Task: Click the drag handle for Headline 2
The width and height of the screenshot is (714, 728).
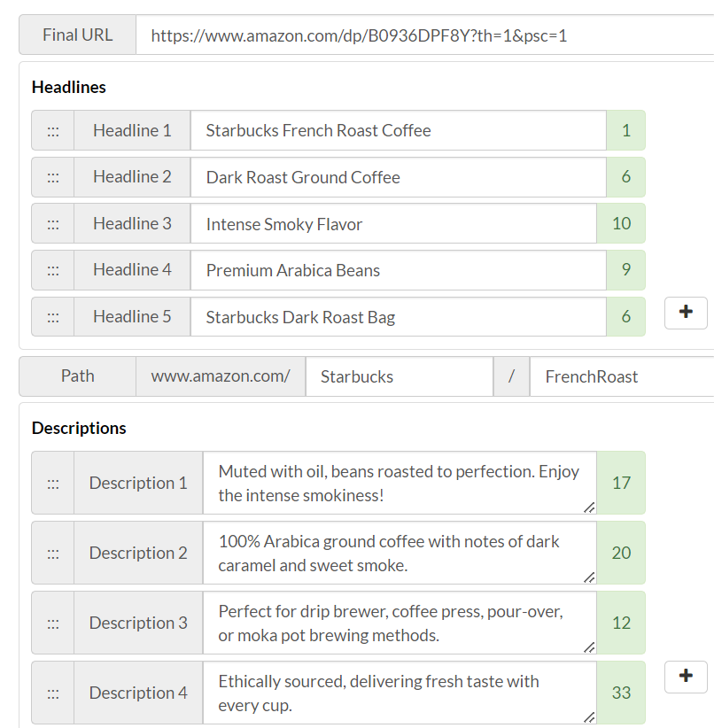Action: [53, 177]
